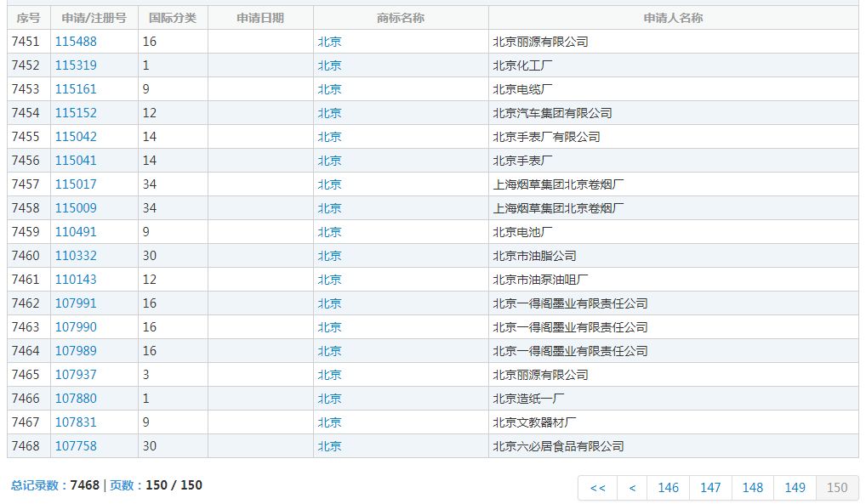The width and height of the screenshot is (866, 504).
Task: Open registration number 115041
Action: click(x=76, y=160)
